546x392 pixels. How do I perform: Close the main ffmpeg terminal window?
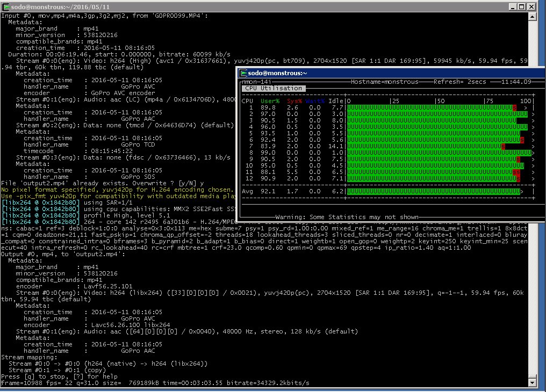click(x=531, y=6)
